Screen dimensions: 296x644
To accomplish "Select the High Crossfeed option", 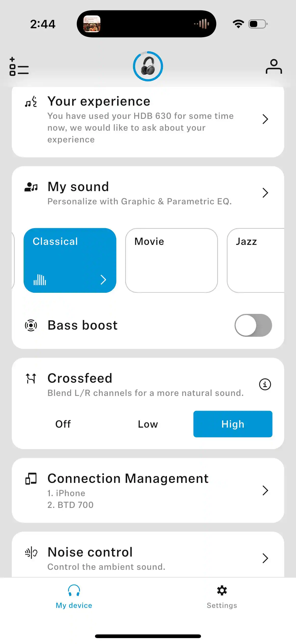I will coord(232,424).
